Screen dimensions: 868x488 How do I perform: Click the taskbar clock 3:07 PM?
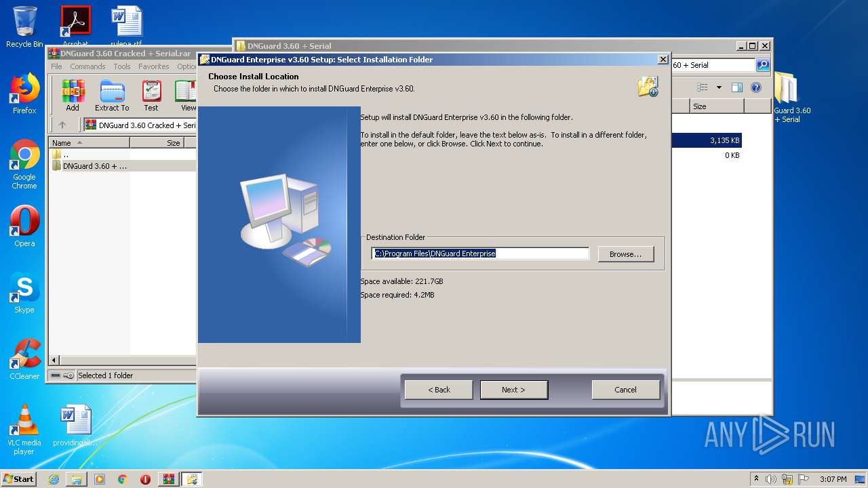coord(833,479)
